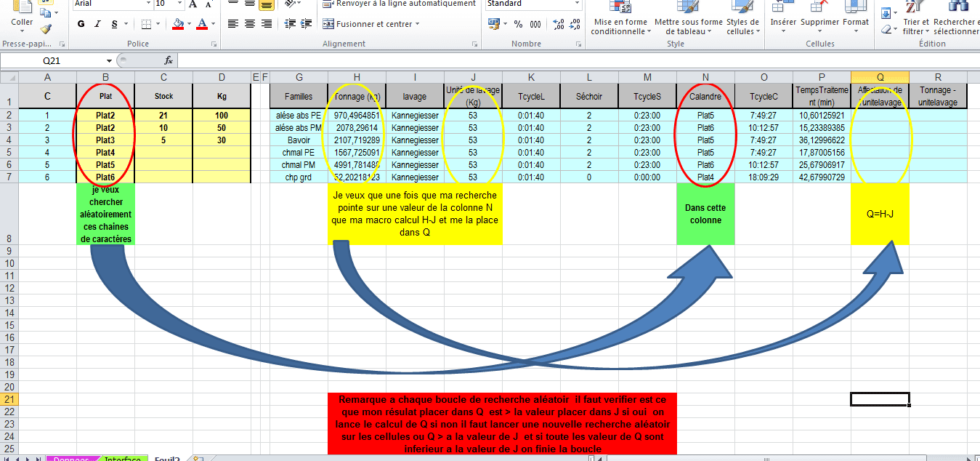The width and height of the screenshot is (980, 461).
Task: Click the bold G formatting button
Action: tap(81, 24)
